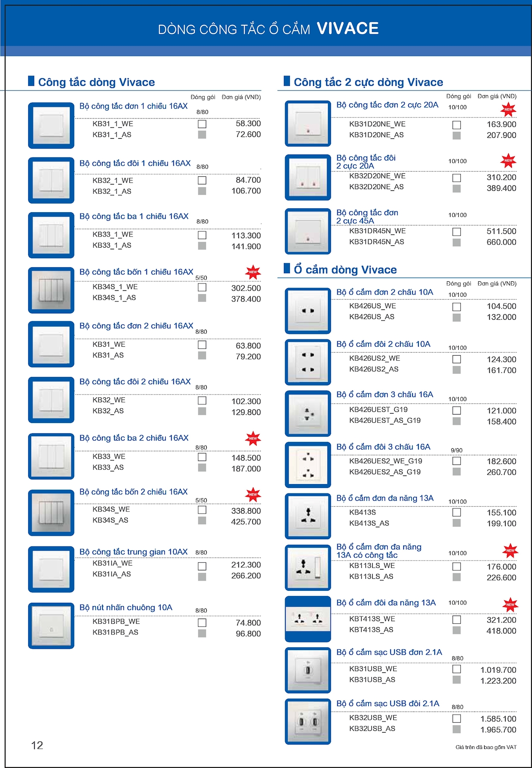Click the Bộ ổ cắm sạc USB đơn image
This screenshot has height=768, width=532.
pos(308,670)
